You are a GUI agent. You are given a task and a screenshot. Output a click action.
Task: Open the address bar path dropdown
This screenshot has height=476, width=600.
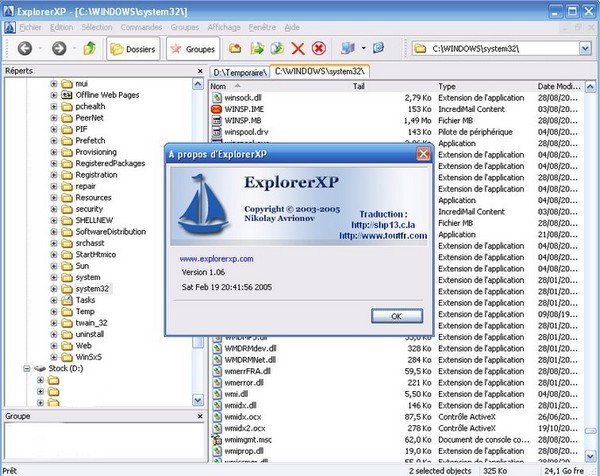click(585, 49)
